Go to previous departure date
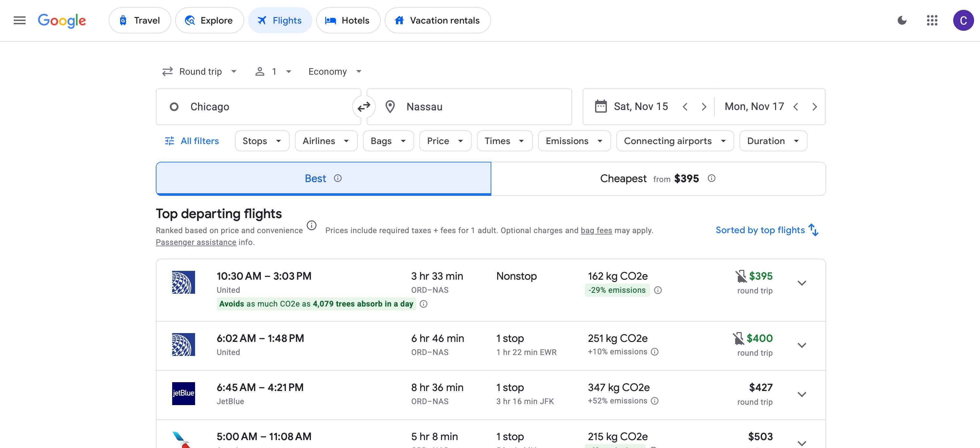This screenshot has height=448, width=980. [685, 107]
